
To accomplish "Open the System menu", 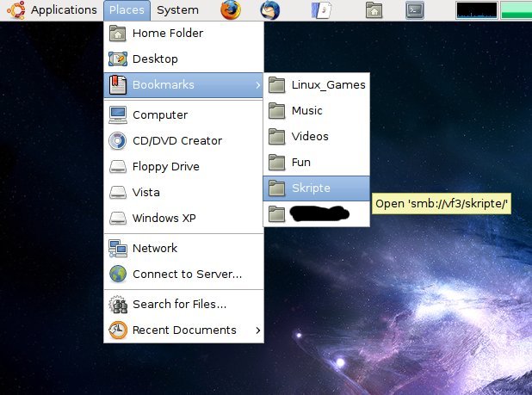I will (x=177, y=10).
